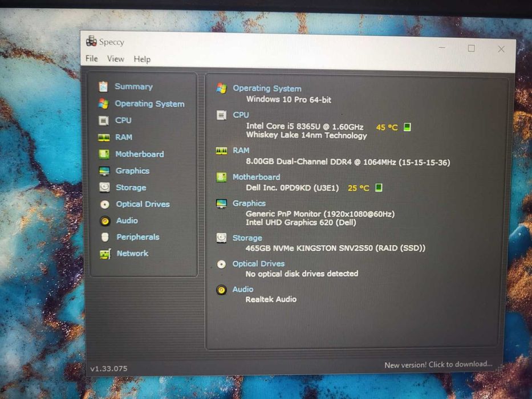The image size is (532, 399).
Task: Click the RAM heading link in summary pane
Action: pos(241,150)
